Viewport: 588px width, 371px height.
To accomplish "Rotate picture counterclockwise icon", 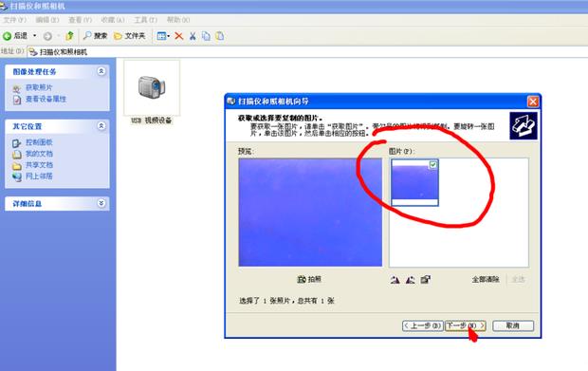I will click(411, 280).
